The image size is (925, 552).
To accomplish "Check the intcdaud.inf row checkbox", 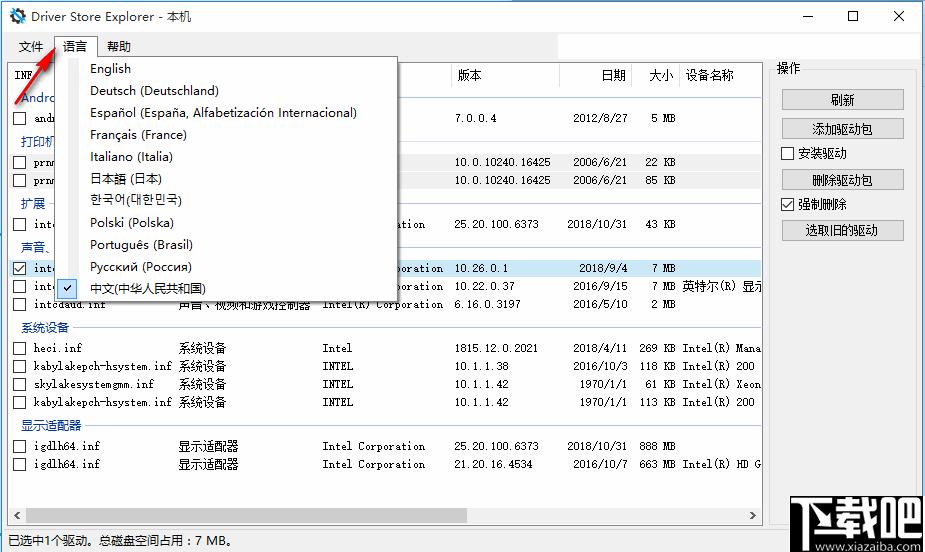I will click(19, 304).
